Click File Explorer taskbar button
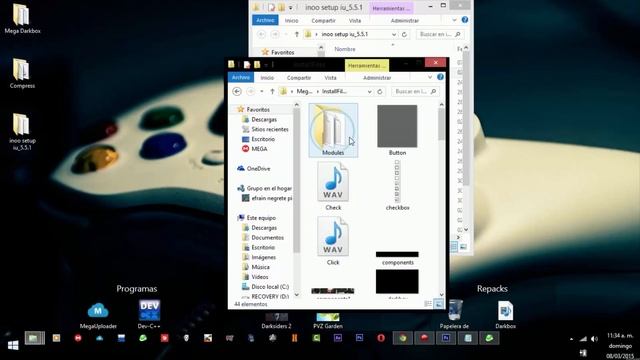640x360 pixels. pyautogui.click(x=34, y=338)
